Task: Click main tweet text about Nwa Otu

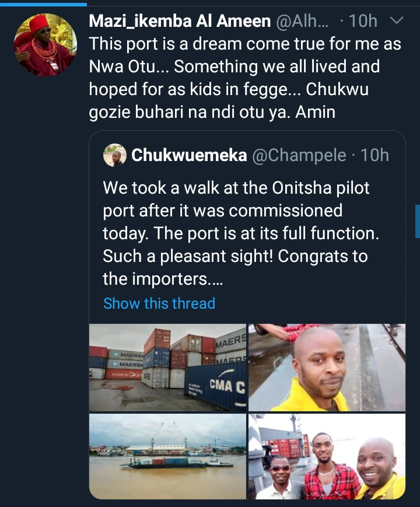Action: [245, 78]
